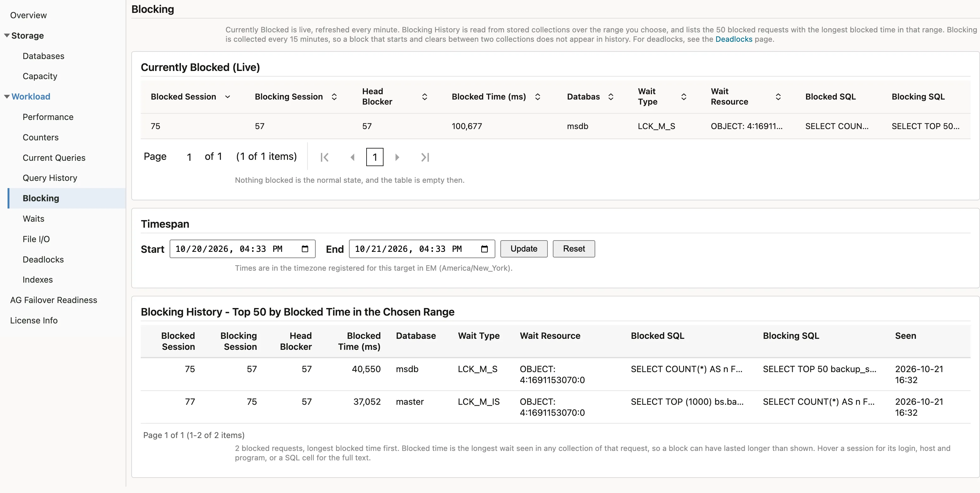980x493 pixels.
Task: Follow the Deadlocks link in description
Action: pyautogui.click(x=734, y=39)
